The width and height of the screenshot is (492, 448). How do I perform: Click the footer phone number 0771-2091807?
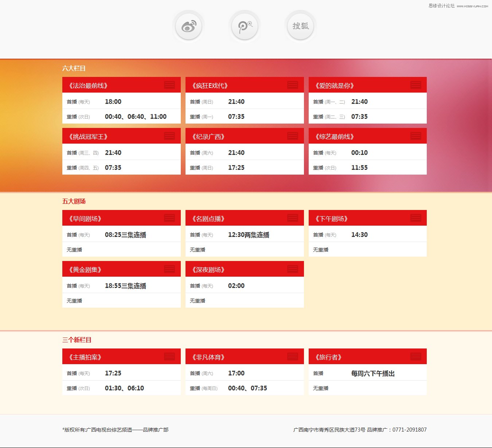(409, 430)
